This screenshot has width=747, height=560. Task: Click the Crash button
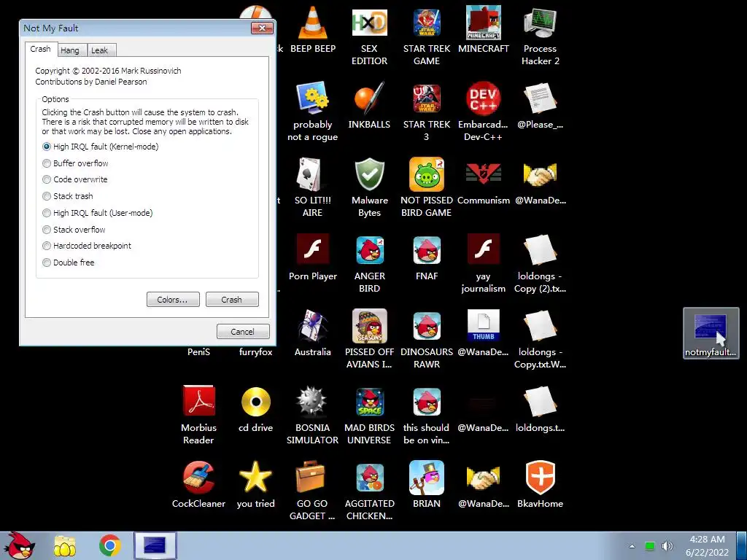point(231,300)
